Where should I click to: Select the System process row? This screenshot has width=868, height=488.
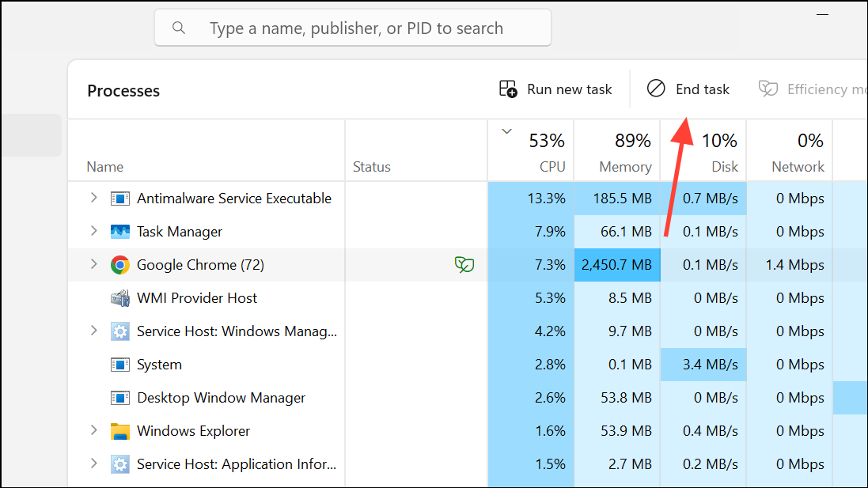pos(237,364)
